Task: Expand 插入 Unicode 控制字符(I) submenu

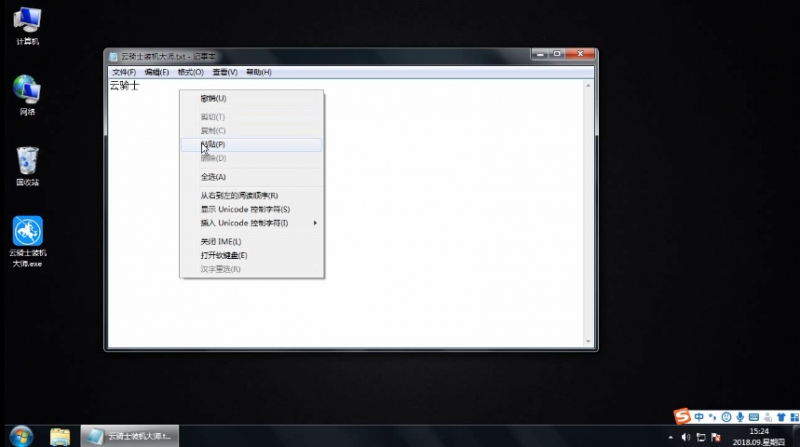Action: (252, 223)
